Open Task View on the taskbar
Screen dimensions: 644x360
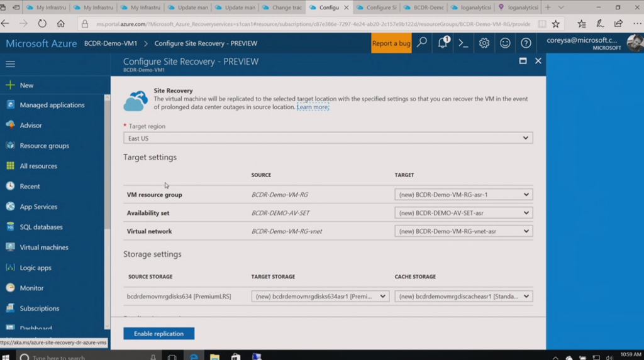point(172,357)
